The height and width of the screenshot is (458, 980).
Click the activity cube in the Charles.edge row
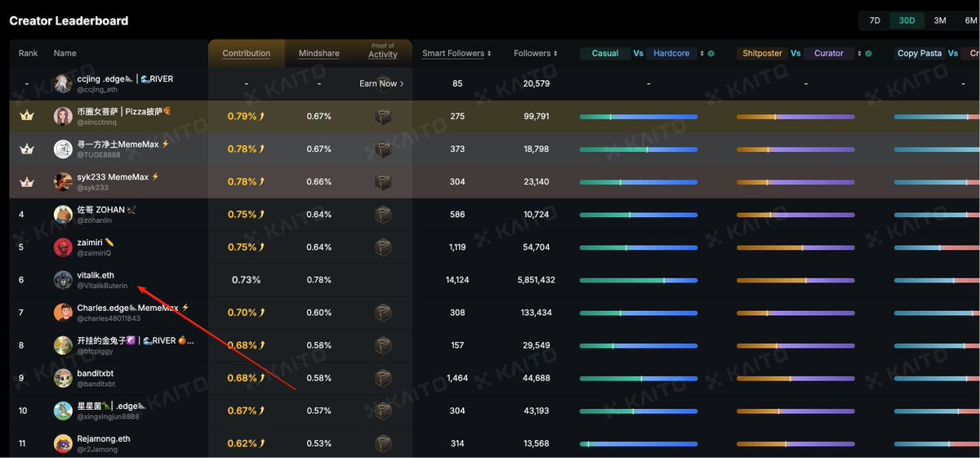pos(382,313)
